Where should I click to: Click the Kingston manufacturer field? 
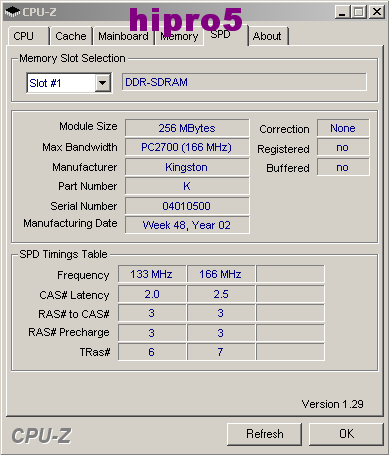tap(187, 167)
